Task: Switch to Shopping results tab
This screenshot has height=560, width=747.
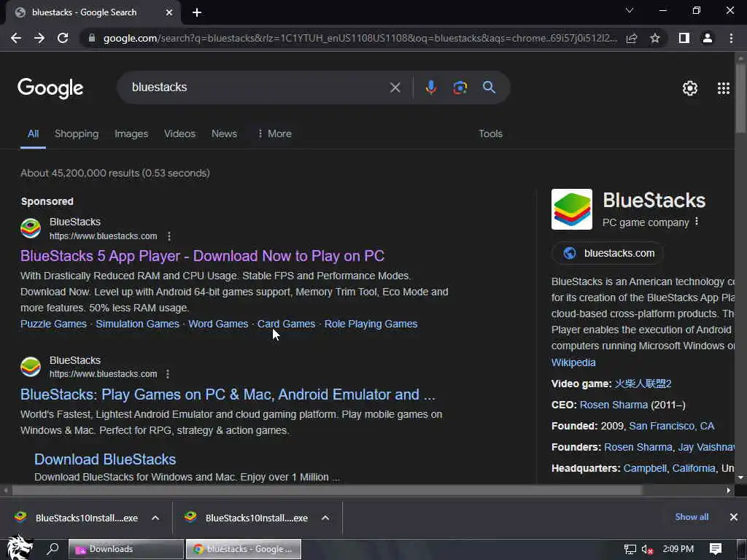Action: click(x=77, y=134)
